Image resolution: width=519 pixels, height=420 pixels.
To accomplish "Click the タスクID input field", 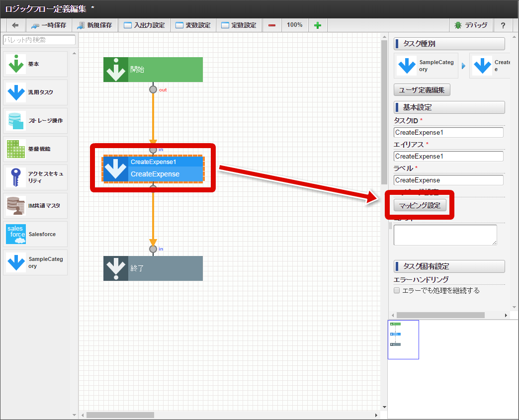I will [448, 132].
